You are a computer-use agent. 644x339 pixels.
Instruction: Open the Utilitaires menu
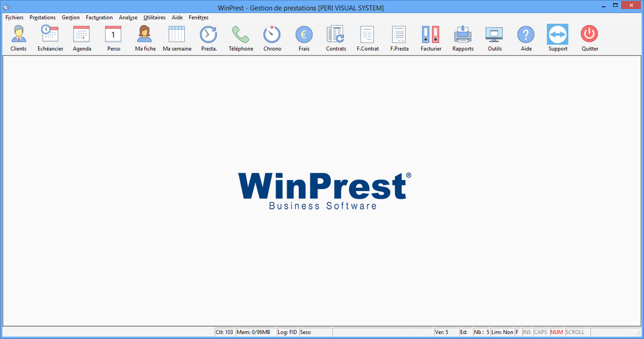click(x=155, y=17)
